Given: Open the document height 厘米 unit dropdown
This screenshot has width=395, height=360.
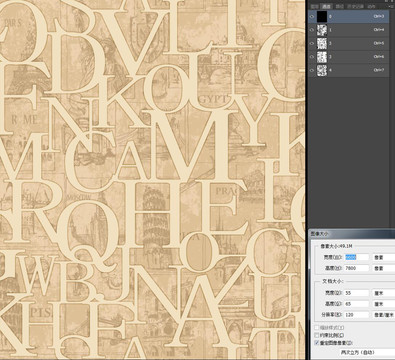Looking at the screenshot, I should (384, 304).
